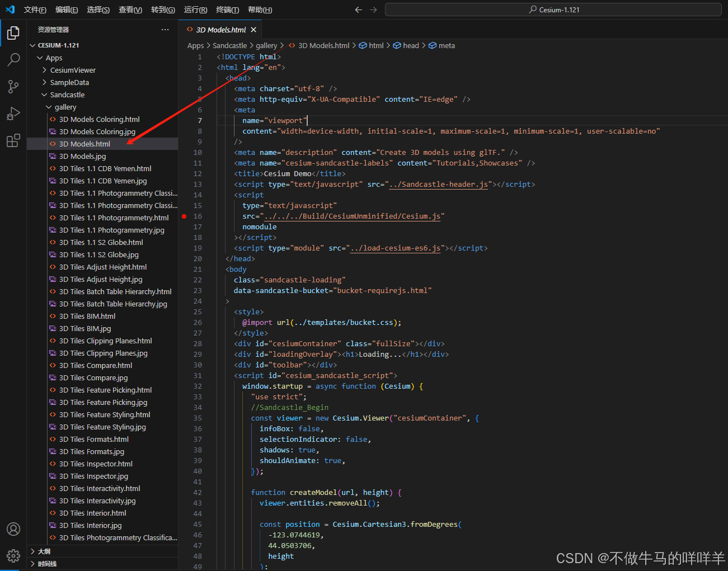Open the 查看(V) menu
The height and width of the screenshot is (571, 728).
click(x=130, y=10)
